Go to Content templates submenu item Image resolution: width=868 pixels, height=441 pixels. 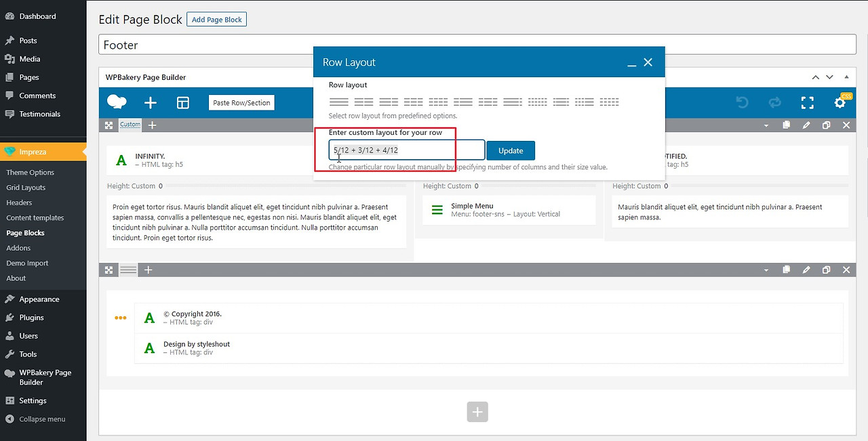tap(35, 218)
